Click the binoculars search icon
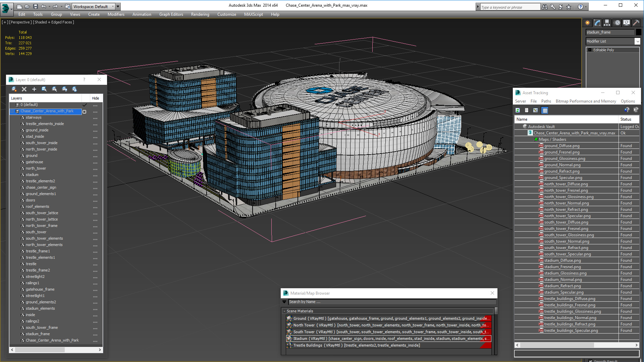This screenshot has height=362, width=644. pyautogui.click(x=545, y=7)
